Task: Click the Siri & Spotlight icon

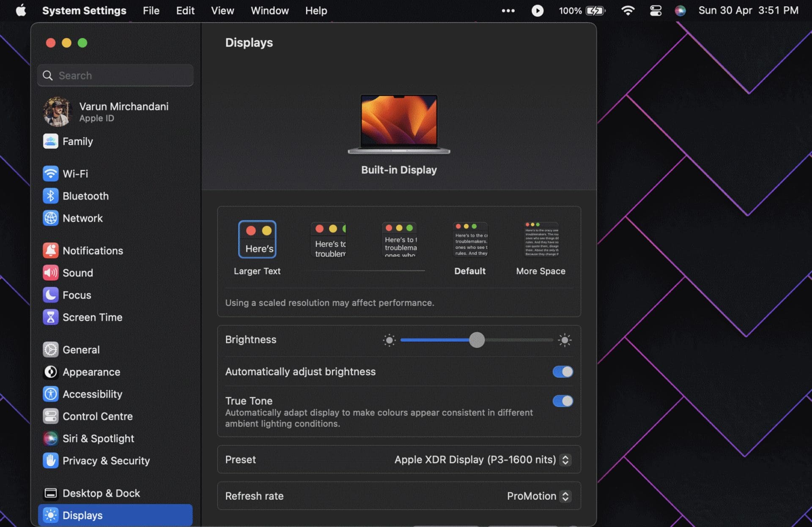Action: pos(50,439)
